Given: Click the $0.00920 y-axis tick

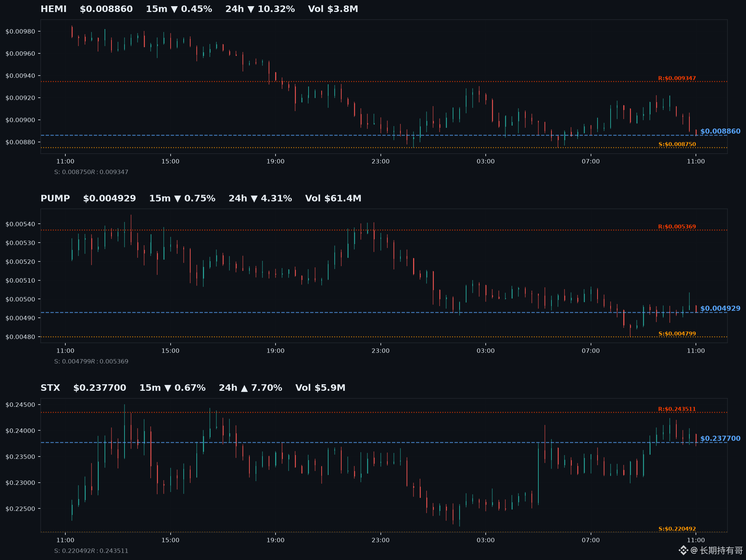Looking at the screenshot, I should click(x=20, y=98).
